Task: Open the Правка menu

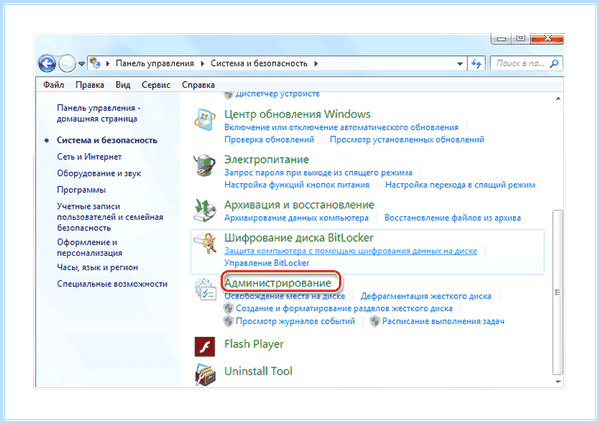Action: tap(90, 85)
